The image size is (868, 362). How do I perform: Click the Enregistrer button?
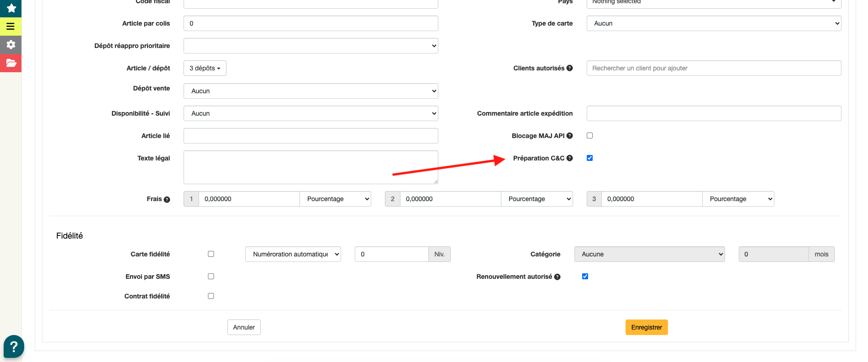[646, 327]
